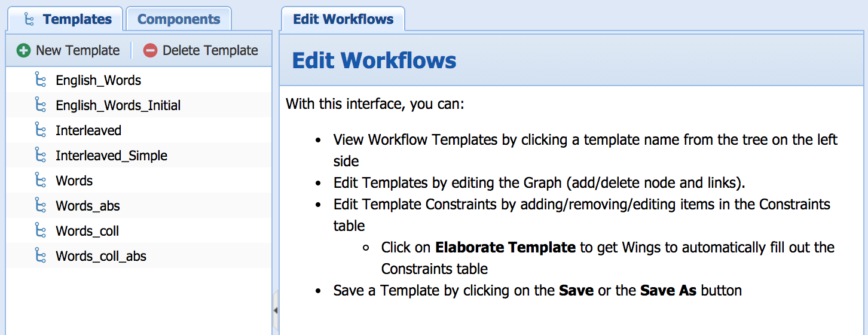Select the Words_coll template

[x=87, y=231]
